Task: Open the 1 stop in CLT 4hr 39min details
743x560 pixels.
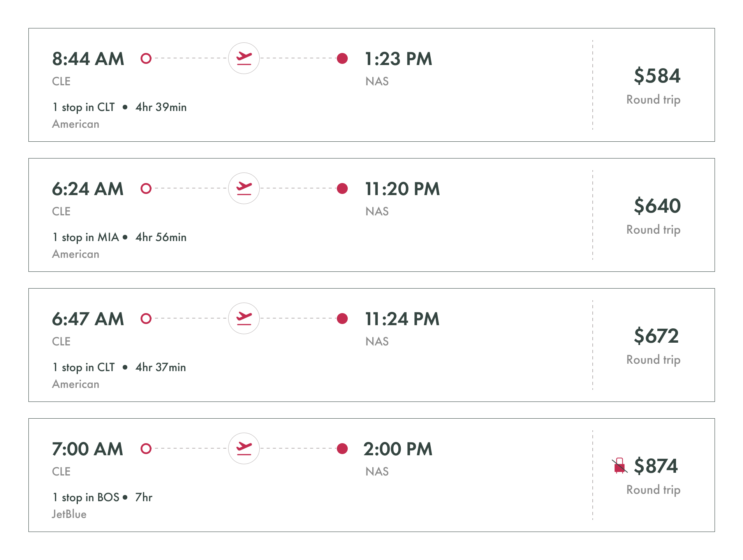Action: [120, 107]
